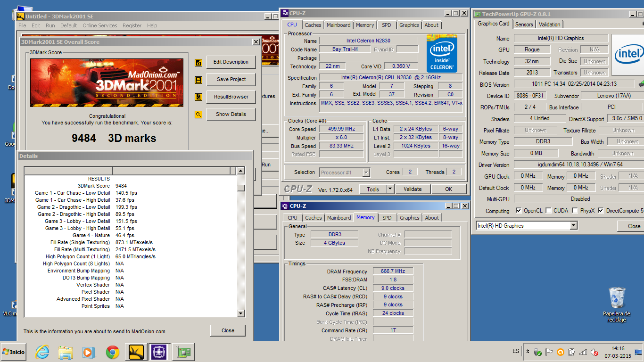This screenshot has height=362, width=644.
Task: Toggle the CUDA checkbox in GPU-Z
Action: 548,211
